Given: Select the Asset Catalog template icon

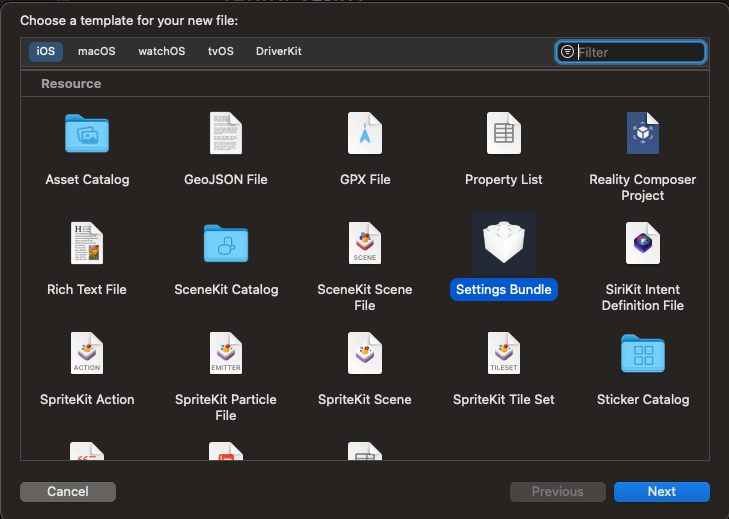Looking at the screenshot, I should [87, 133].
